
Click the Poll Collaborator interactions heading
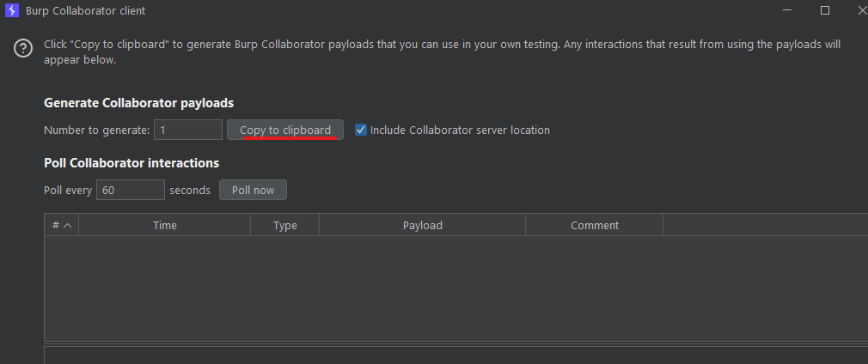click(x=131, y=163)
